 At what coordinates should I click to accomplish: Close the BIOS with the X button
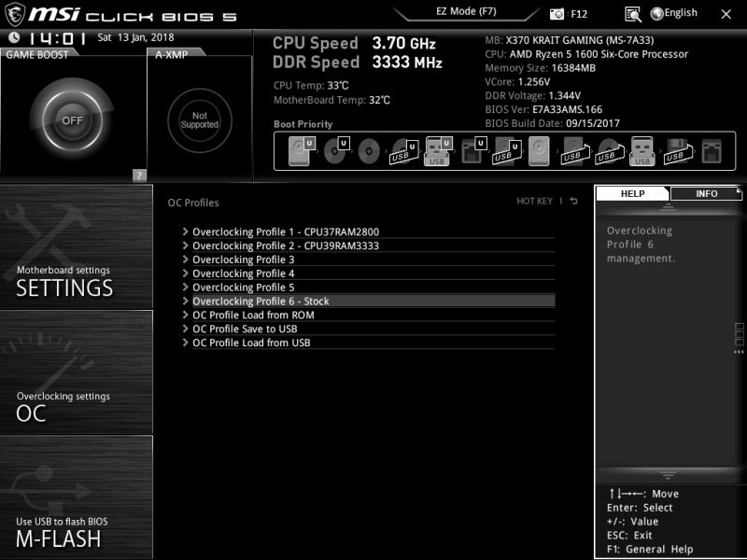tap(726, 14)
